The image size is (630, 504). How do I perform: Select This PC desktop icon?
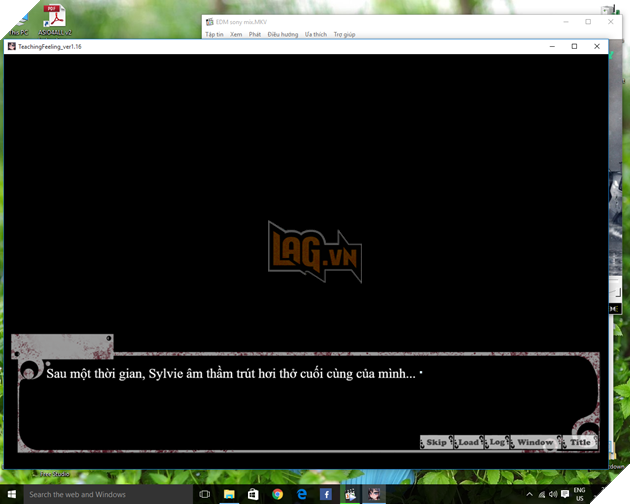(x=19, y=25)
